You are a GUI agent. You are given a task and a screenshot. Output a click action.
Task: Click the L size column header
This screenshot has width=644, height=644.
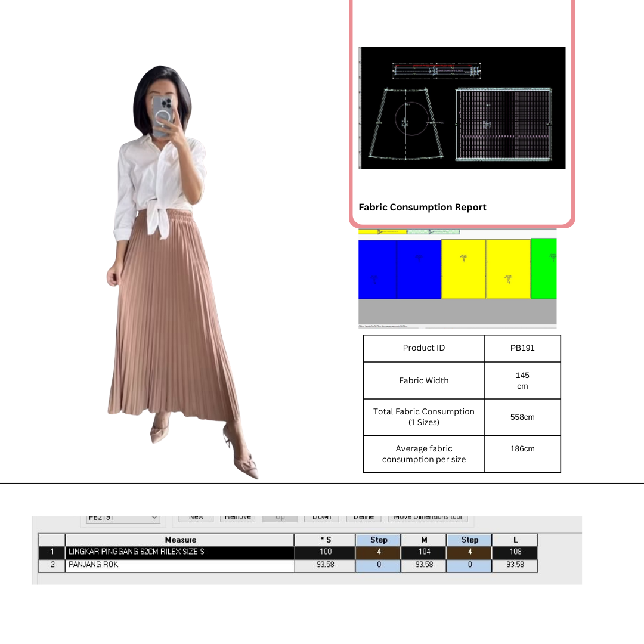tap(515, 540)
